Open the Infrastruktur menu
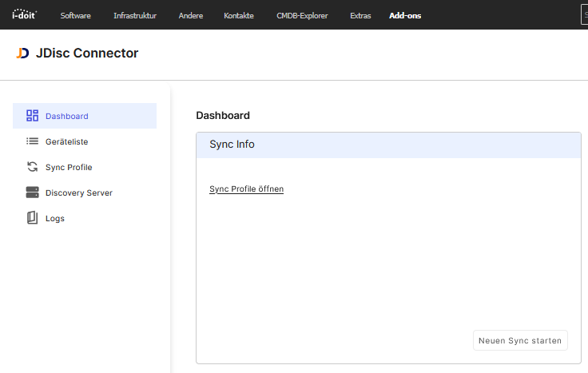 (135, 15)
